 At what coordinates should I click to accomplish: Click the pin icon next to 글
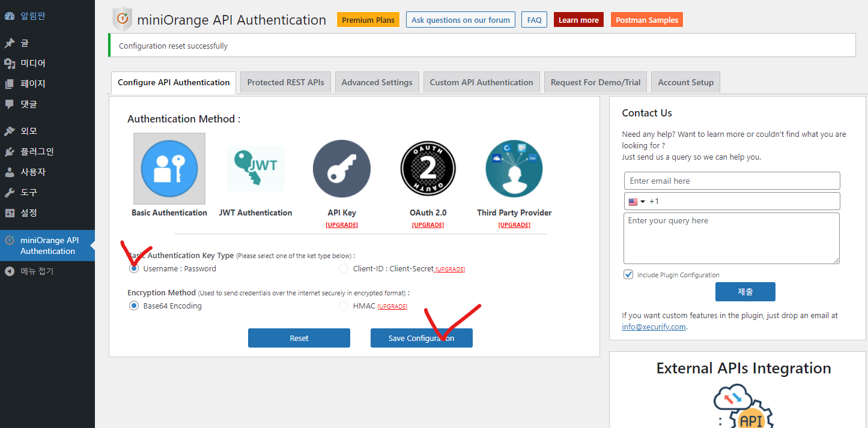pos(10,43)
